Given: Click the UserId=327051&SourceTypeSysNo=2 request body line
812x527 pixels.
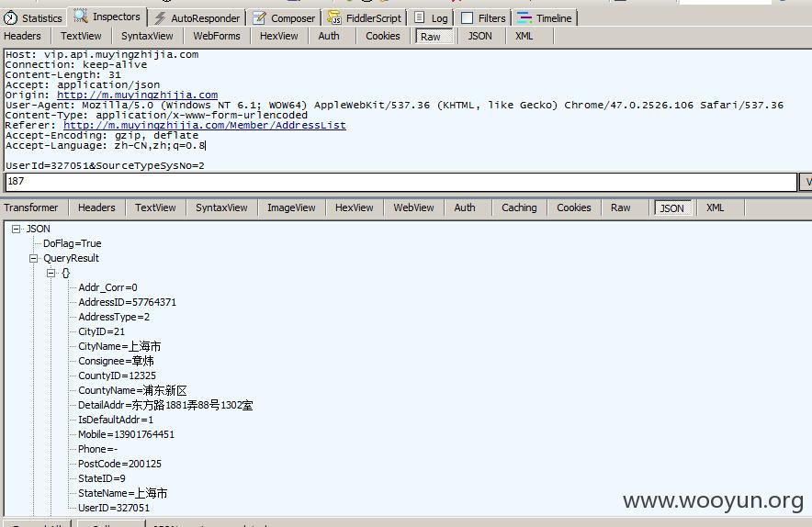Looking at the screenshot, I should coord(105,165).
